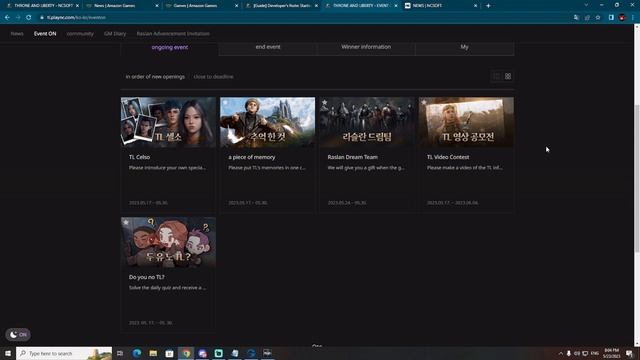Close the NEWS | NCSOFT tab
The height and width of the screenshot is (360, 640).
click(475, 6)
